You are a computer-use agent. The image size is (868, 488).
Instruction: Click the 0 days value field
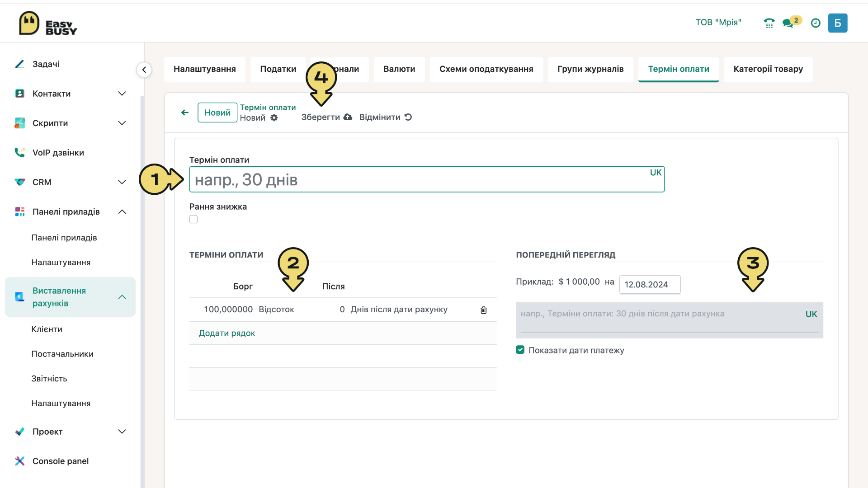(x=342, y=310)
